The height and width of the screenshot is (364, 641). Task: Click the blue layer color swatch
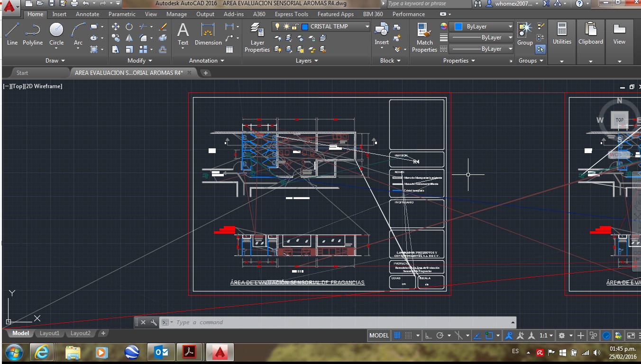(x=305, y=27)
